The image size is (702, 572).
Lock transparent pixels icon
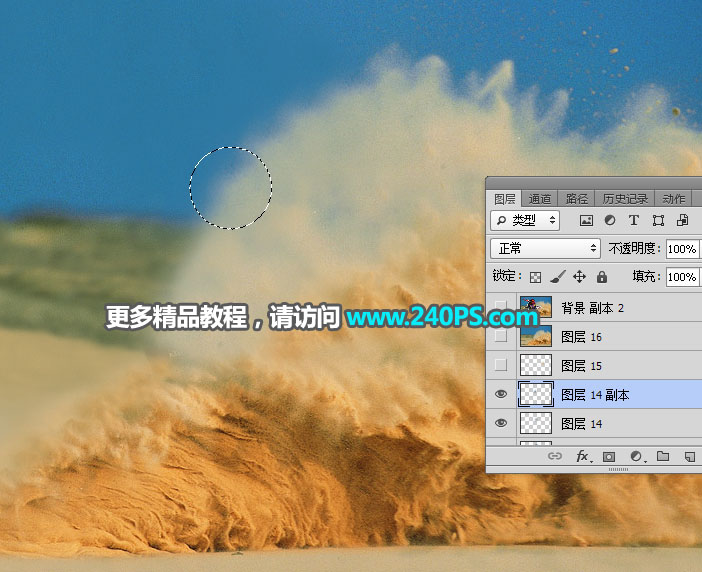[x=535, y=277]
